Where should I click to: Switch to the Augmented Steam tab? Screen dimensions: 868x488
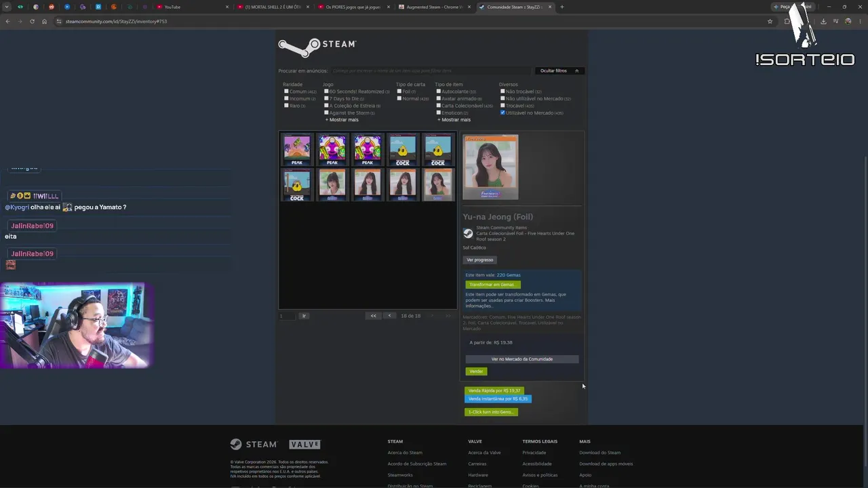click(x=434, y=7)
